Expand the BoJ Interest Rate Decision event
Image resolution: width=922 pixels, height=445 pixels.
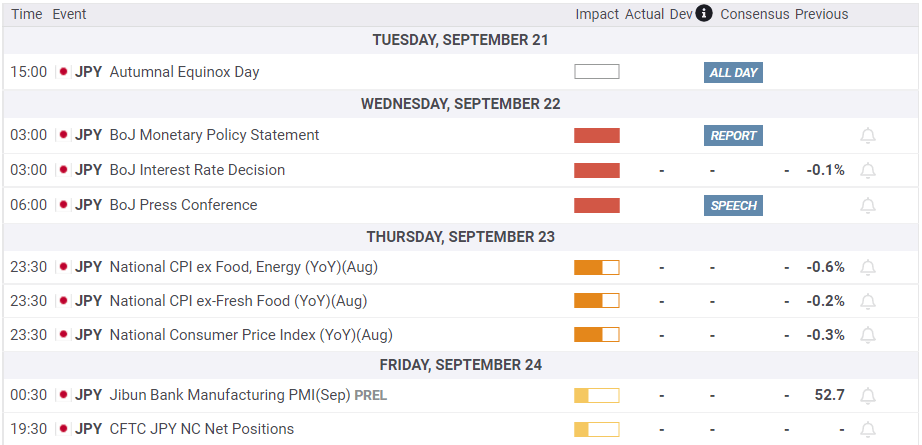click(197, 170)
